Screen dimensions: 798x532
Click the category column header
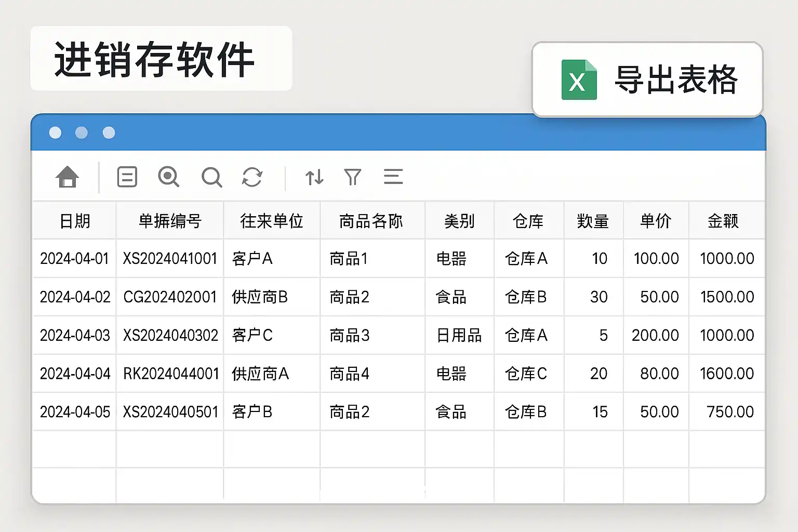click(459, 221)
